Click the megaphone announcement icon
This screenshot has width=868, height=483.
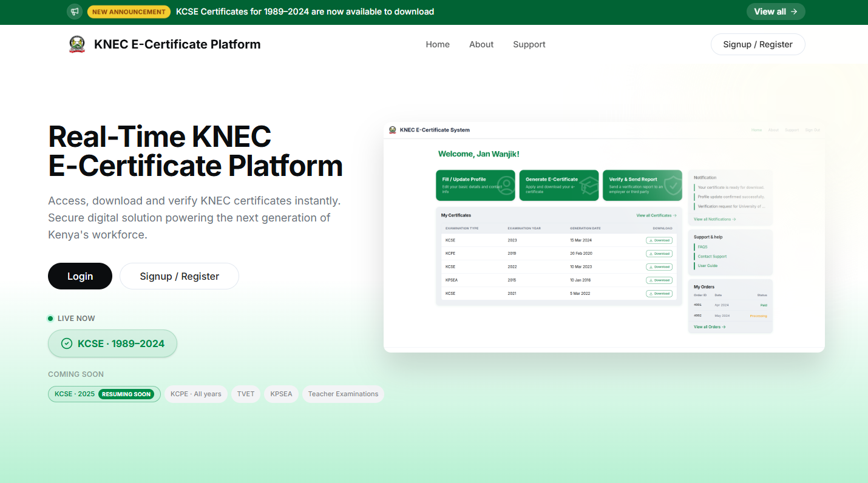75,12
